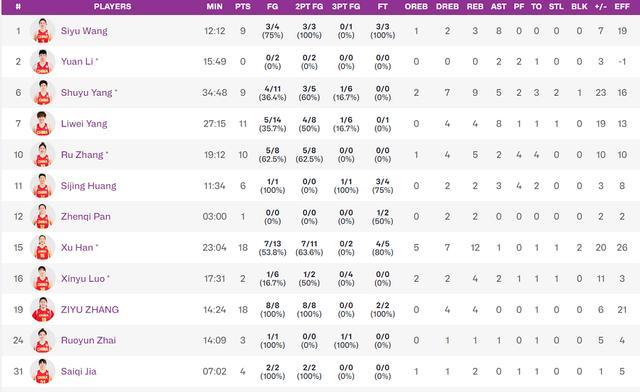640x392 pixels.
Task: Sort by AST column header
Action: 499,7
